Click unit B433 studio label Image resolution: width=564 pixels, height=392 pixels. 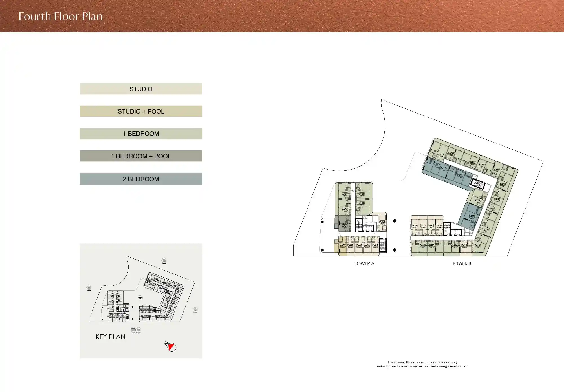point(414,226)
